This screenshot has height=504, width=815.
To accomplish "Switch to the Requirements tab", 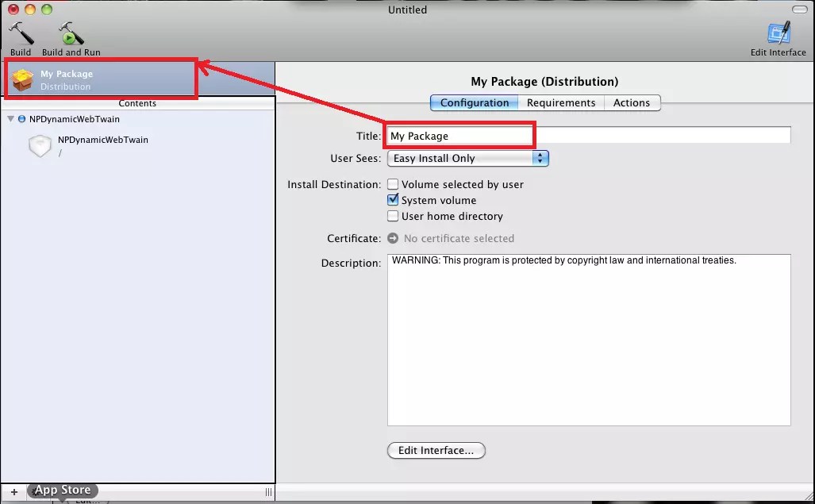I will tap(561, 103).
